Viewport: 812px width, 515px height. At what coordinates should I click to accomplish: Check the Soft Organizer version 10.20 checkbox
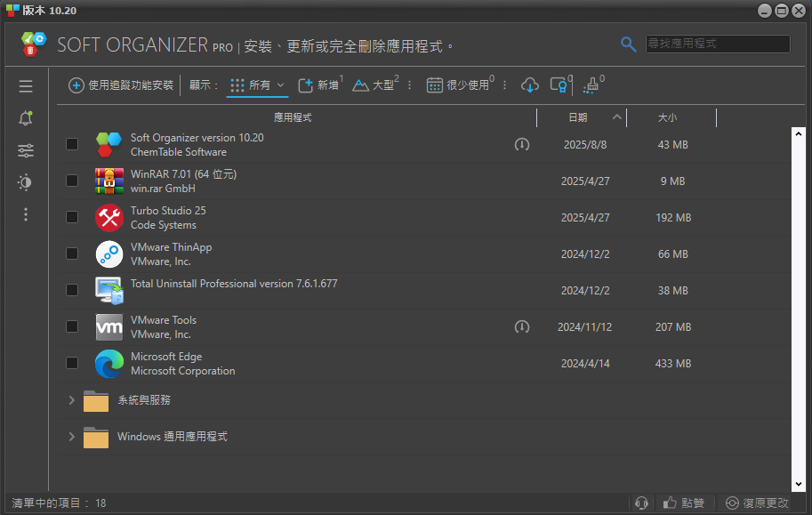72,144
